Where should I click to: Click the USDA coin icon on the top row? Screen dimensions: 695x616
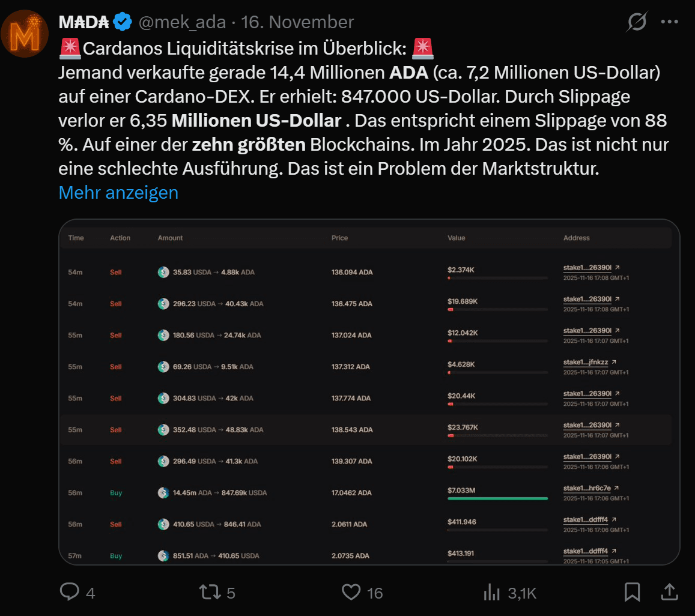click(163, 271)
